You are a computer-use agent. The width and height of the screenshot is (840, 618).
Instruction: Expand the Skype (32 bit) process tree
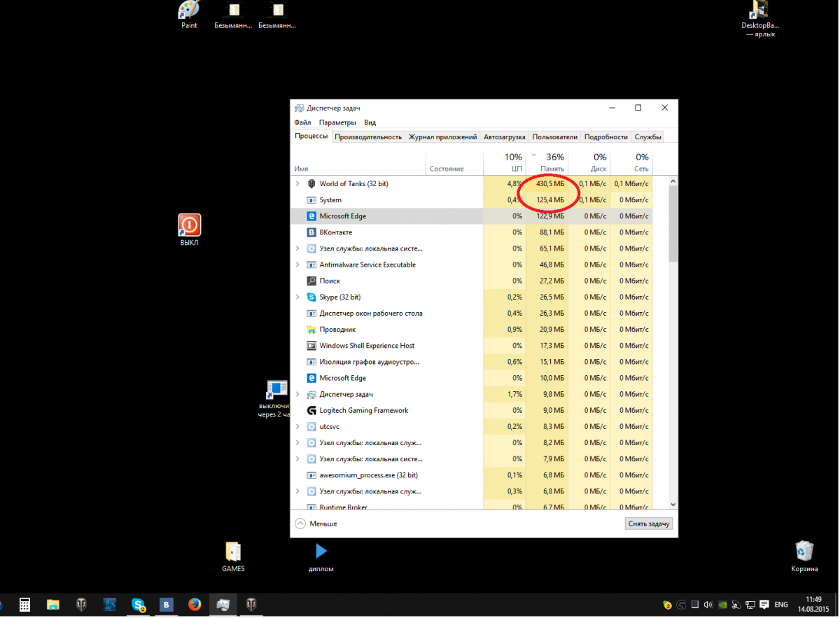click(297, 297)
